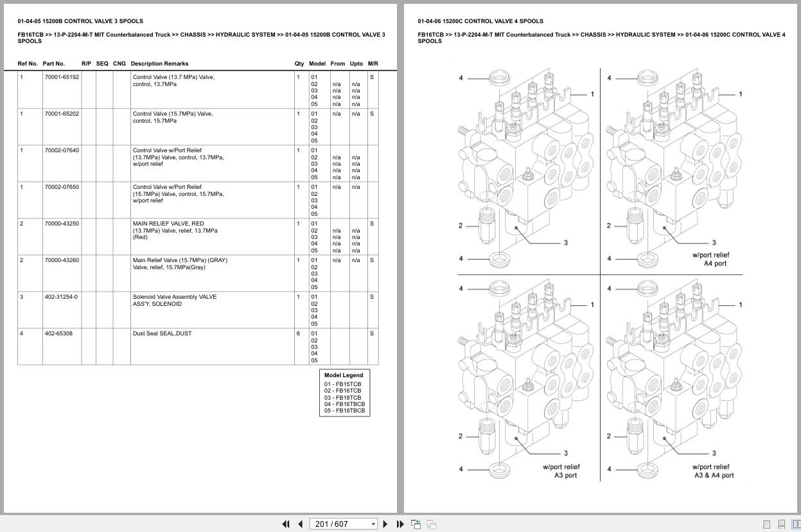Click the w/port relief A3 port caption
This screenshot has width=801, height=532.
561,471
